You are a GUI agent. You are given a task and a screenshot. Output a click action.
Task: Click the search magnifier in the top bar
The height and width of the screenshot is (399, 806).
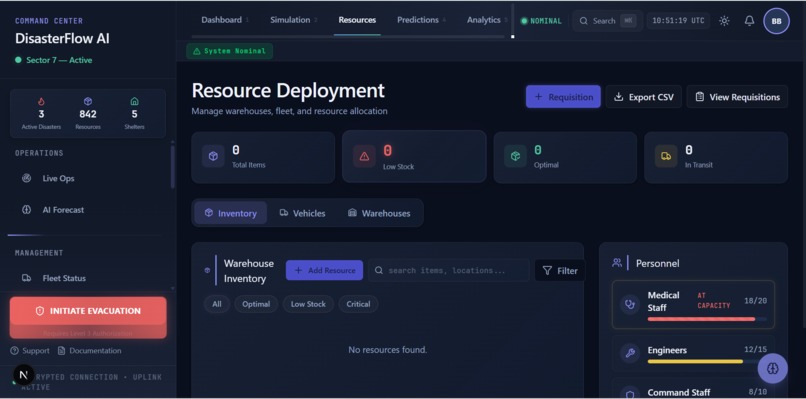tap(583, 21)
